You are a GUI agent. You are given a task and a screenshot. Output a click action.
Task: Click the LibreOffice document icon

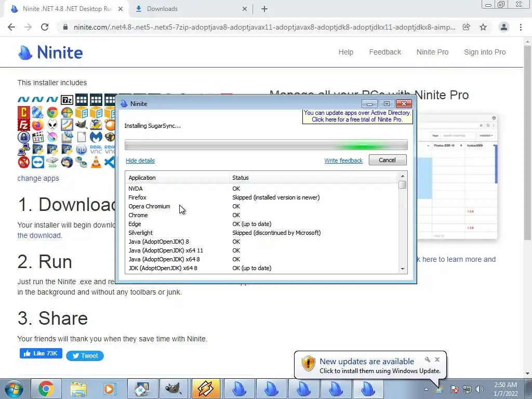82,137
